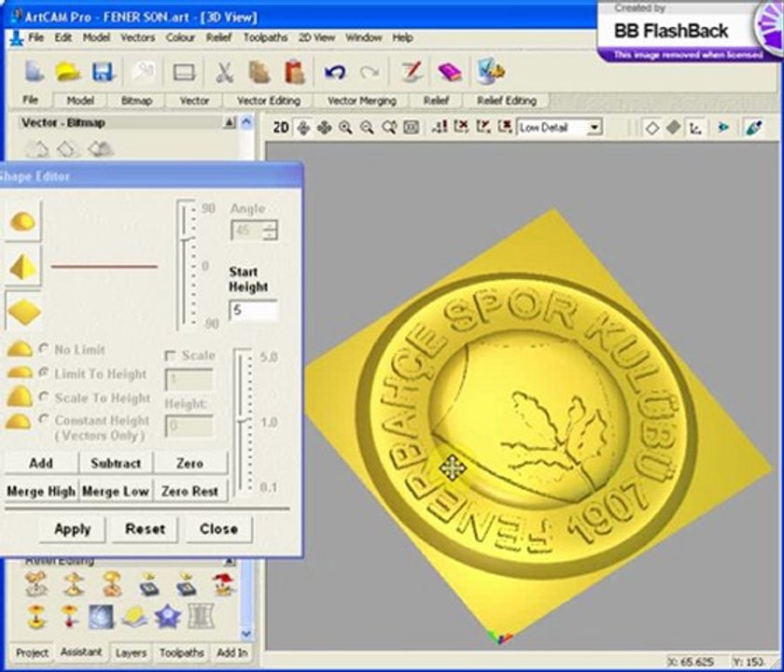Select the No Limit radio option

pos(44,349)
